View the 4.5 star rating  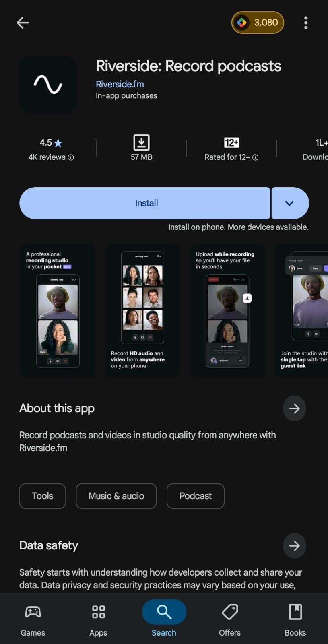tap(51, 143)
